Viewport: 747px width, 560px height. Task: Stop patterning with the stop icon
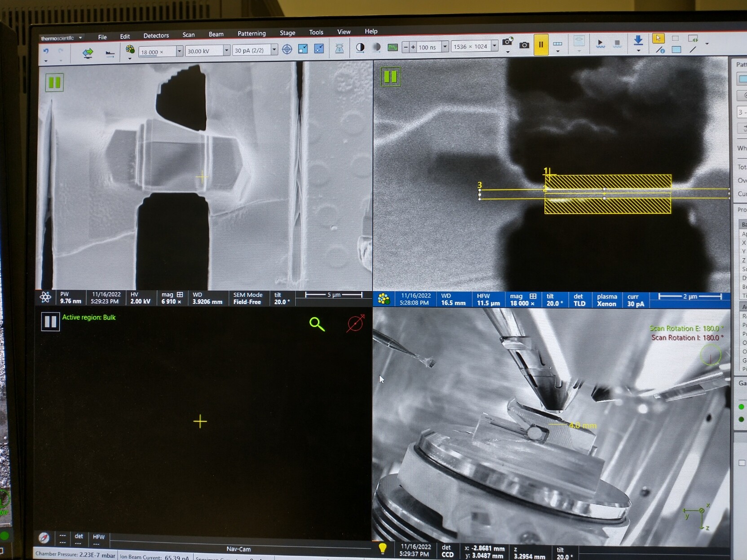(x=617, y=43)
